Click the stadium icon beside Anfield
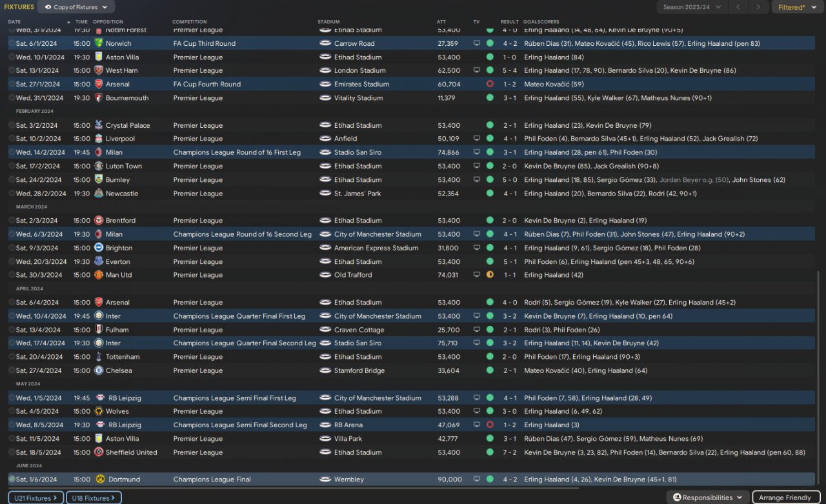This screenshot has height=504, width=826. (x=325, y=139)
